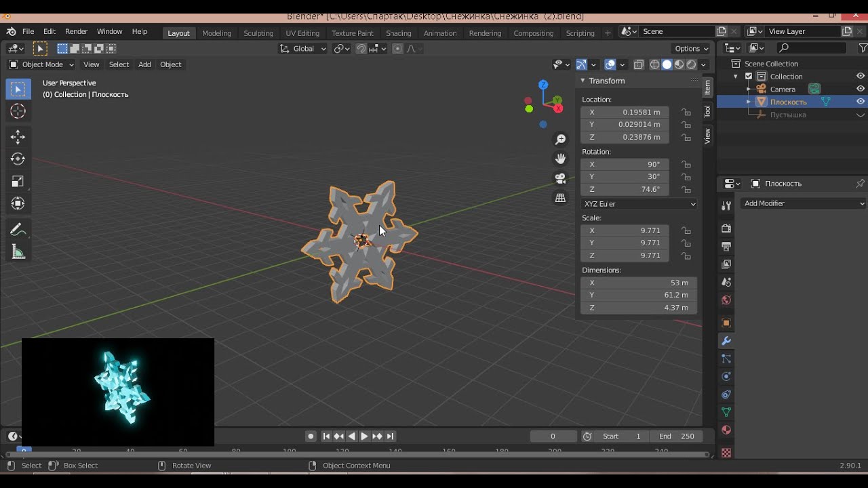The width and height of the screenshot is (868, 488).
Task: Open the Object menu in viewport header
Action: coord(170,64)
